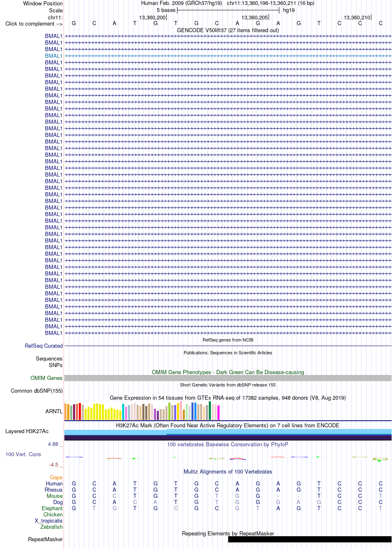Click the 'Click to complement -->' label
Image resolution: width=392 pixels, height=549 pixels.
tap(34, 24)
